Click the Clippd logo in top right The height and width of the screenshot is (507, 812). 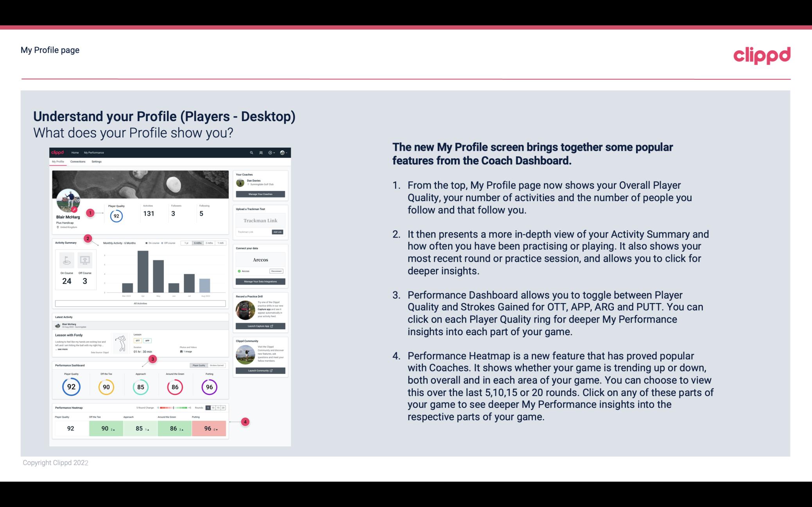pyautogui.click(x=762, y=55)
